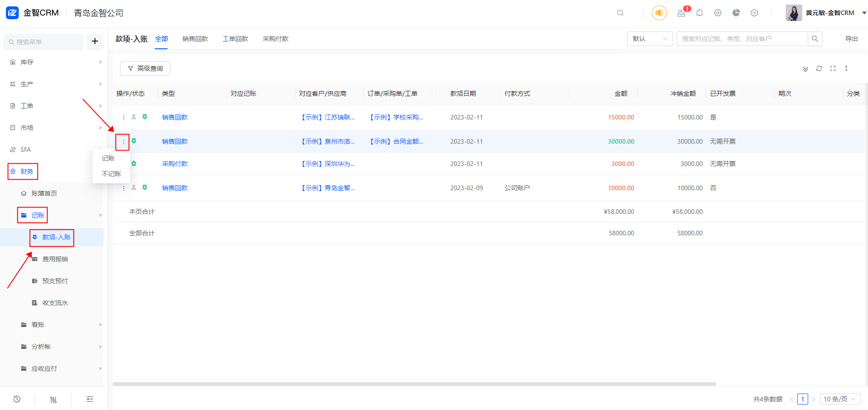Open 高级查询 advanced filter

[x=145, y=68]
